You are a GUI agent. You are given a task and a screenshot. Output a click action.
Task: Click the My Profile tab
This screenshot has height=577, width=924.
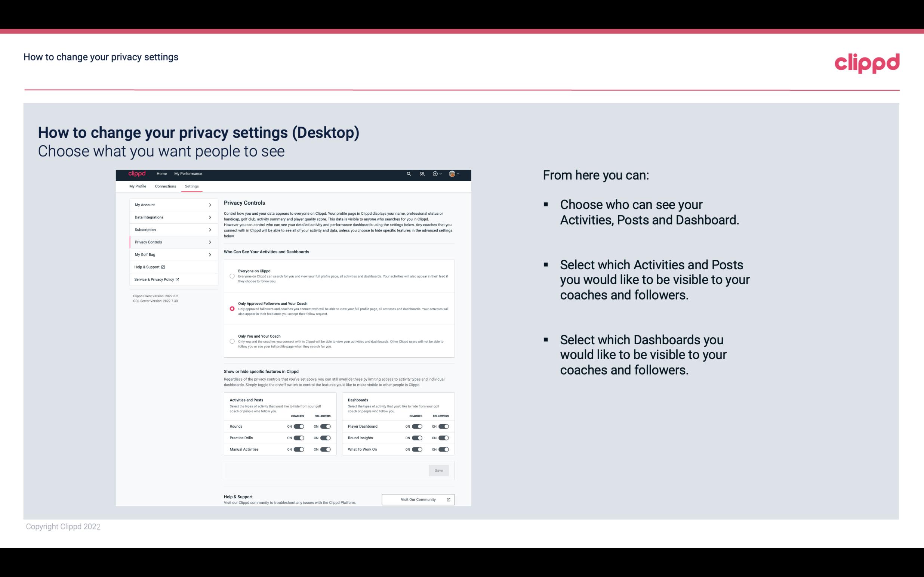coord(138,186)
